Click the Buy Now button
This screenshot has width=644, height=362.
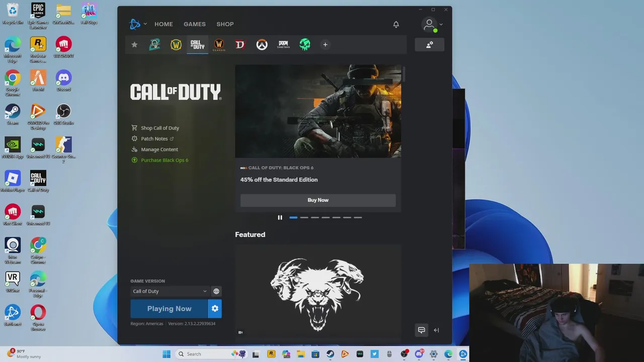pyautogui.click(x=318, y=200)
